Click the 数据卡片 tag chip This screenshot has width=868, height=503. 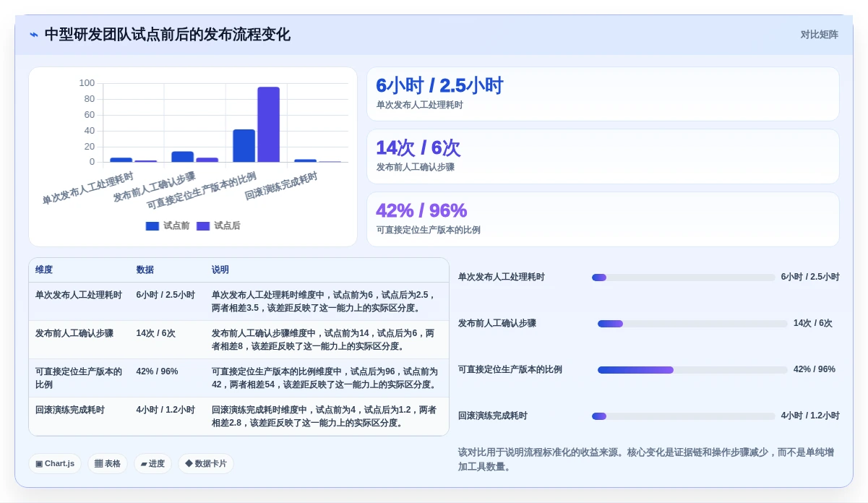(206, 464)
